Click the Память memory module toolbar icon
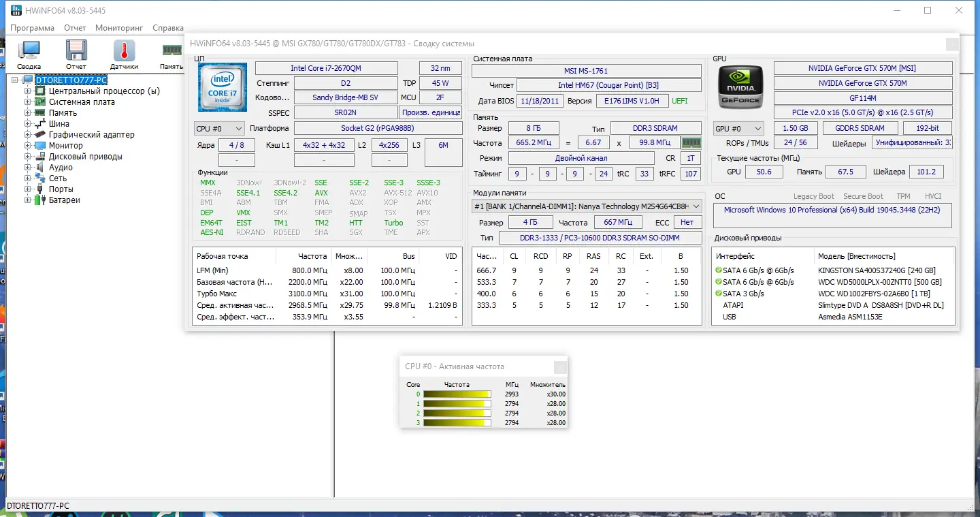Viewport: 980px width, 517px height. pyautogui.click(x=171, y=54)
